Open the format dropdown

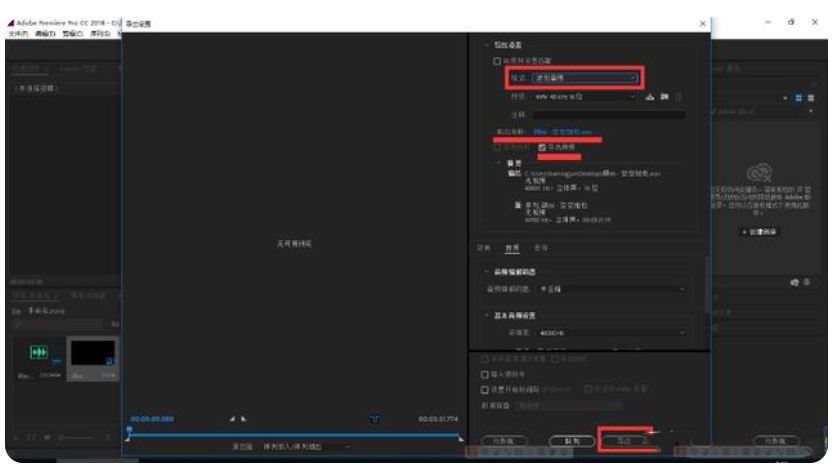(585, 78)
